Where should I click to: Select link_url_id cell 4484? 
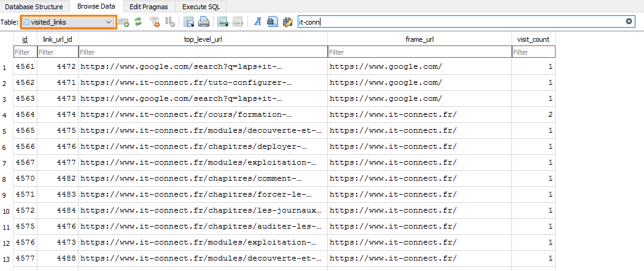pyautogui.click(x=58, y=211)
